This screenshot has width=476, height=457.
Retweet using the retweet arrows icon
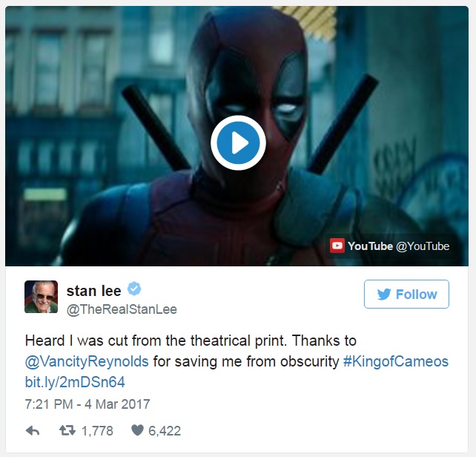[x=67, y=430]
